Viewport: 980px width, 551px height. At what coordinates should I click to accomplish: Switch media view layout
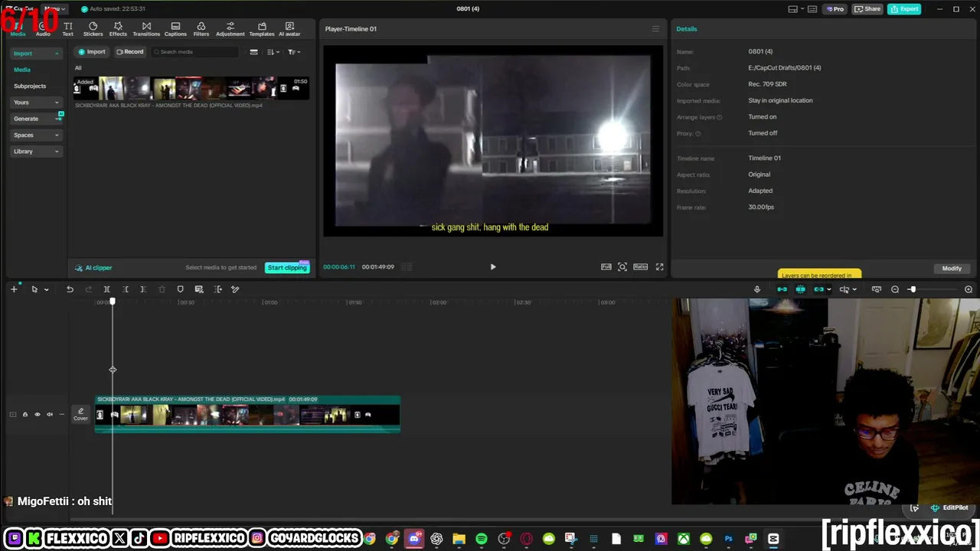[x=253, y=52]
